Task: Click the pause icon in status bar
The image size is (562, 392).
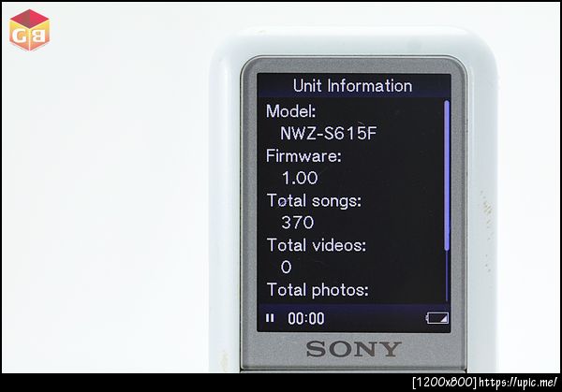Action: pyautogui.click(x=270, y=318)
